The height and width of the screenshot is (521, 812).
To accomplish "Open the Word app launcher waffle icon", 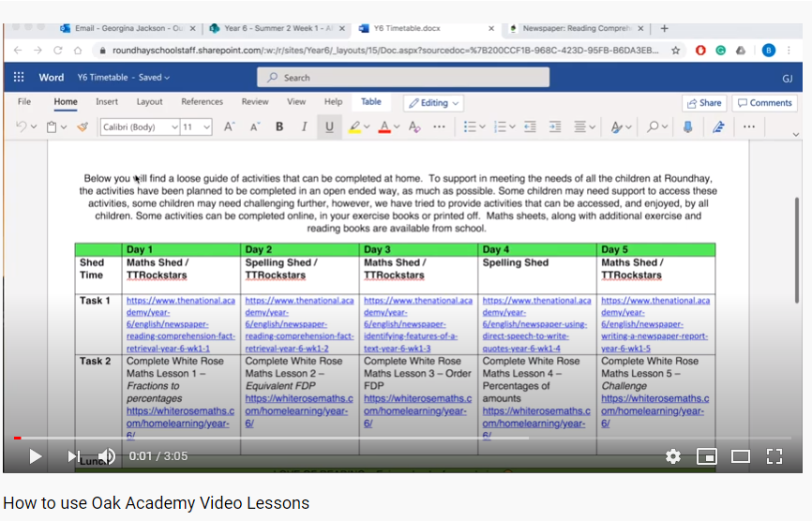I will [x=19, y=77].
